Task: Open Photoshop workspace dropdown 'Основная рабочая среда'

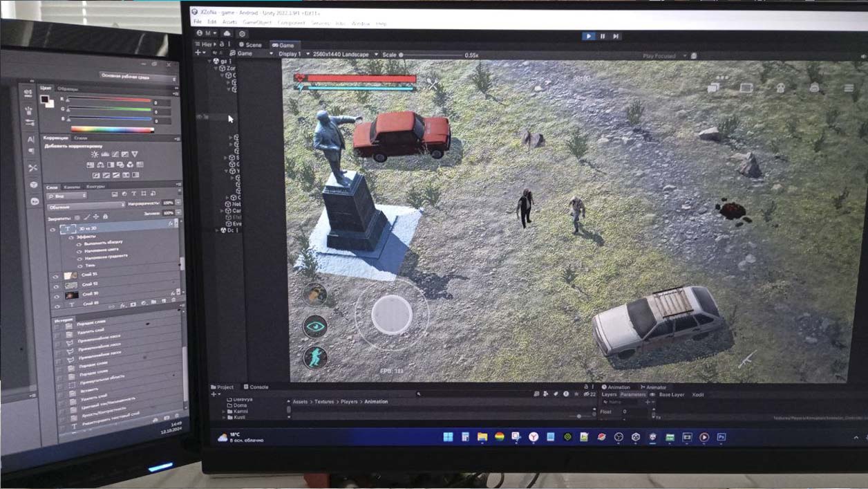Action: coord(138,77)
